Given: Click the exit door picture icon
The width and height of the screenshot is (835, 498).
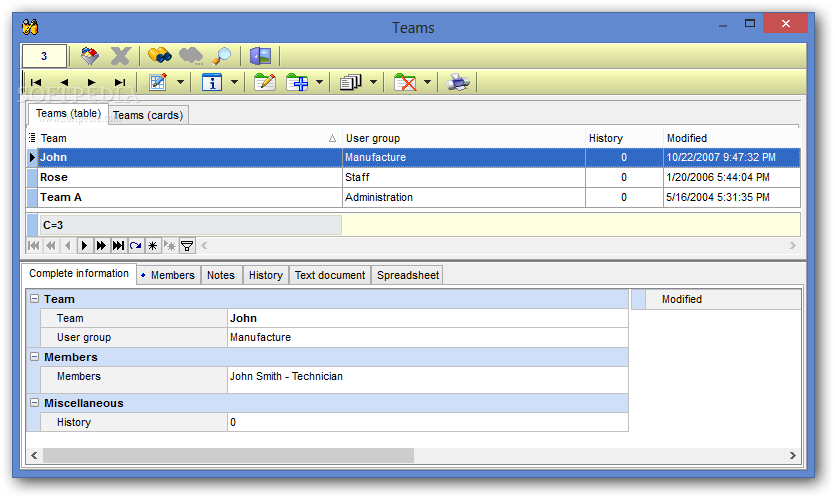Looking at the screenshot, I should coord(260,55).
